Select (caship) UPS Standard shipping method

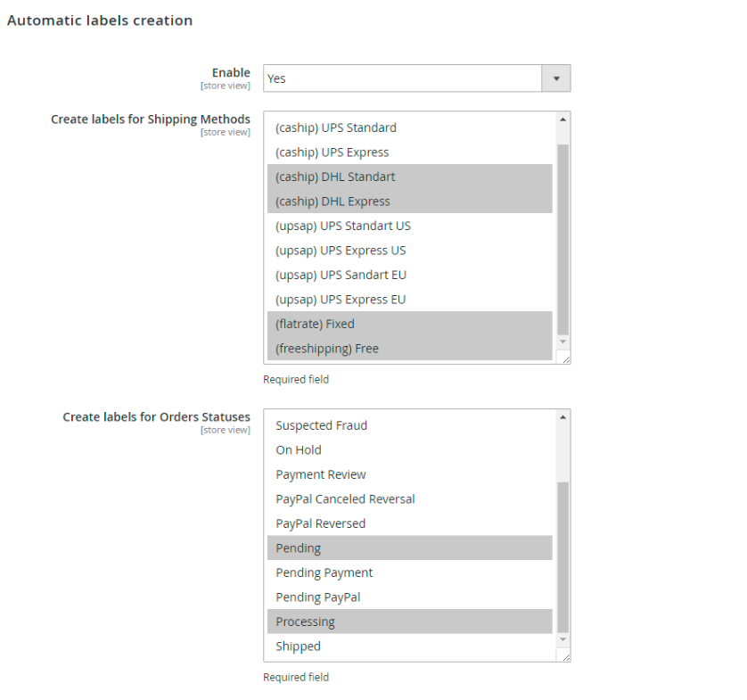point(336,128)
